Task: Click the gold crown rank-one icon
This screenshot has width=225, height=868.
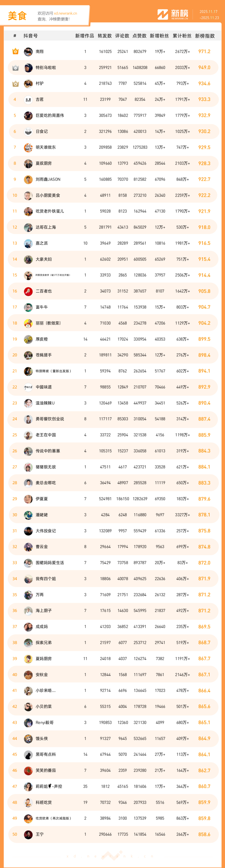Action: [15, 52]
